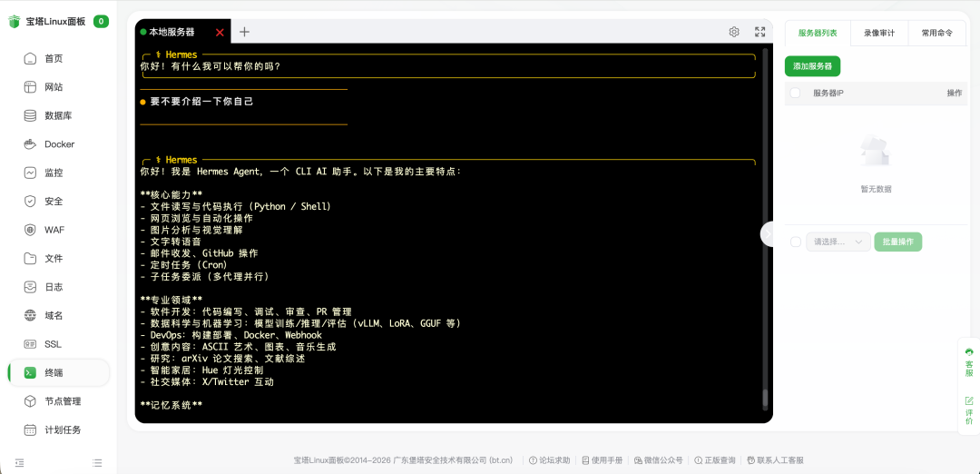Open the 文件 files section

58,258
